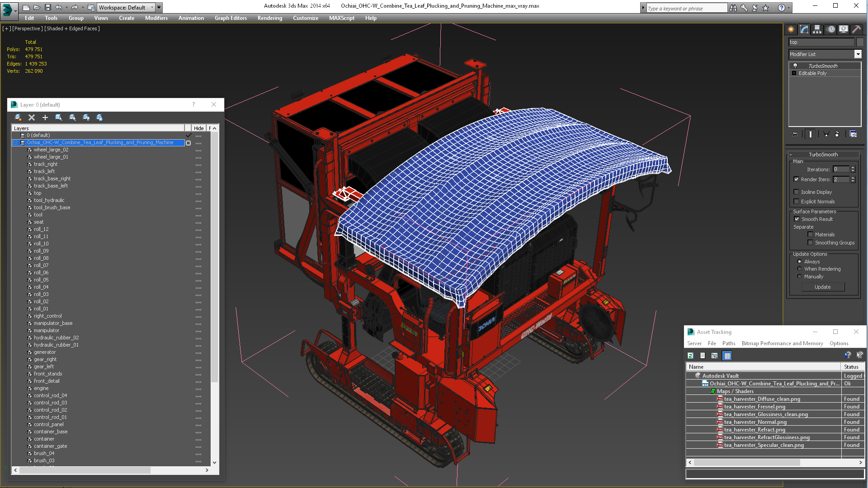Open the Edit menu
Viewport: 868px width, 488px height.
pos(29,18)
